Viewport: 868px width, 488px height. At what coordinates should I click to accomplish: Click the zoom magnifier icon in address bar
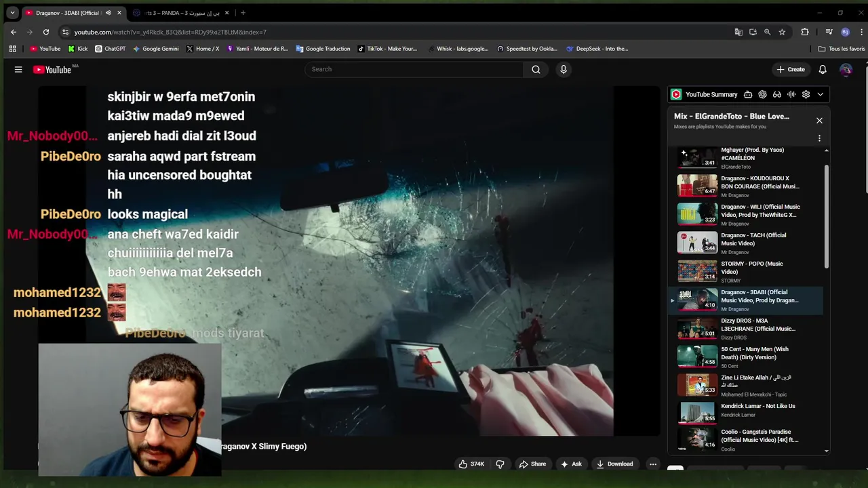pyautogui.click(x=767, y=32)
